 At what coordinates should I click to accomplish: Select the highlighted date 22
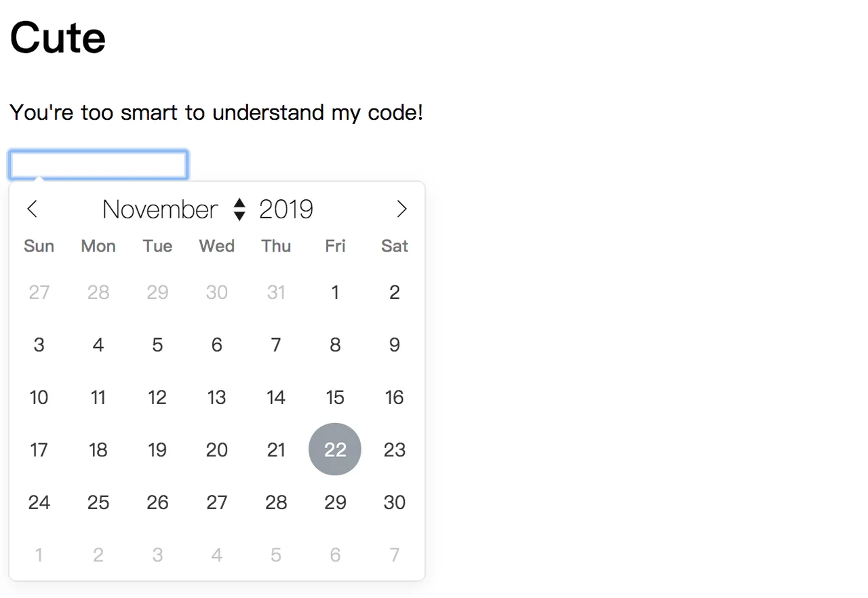point(335,450)
